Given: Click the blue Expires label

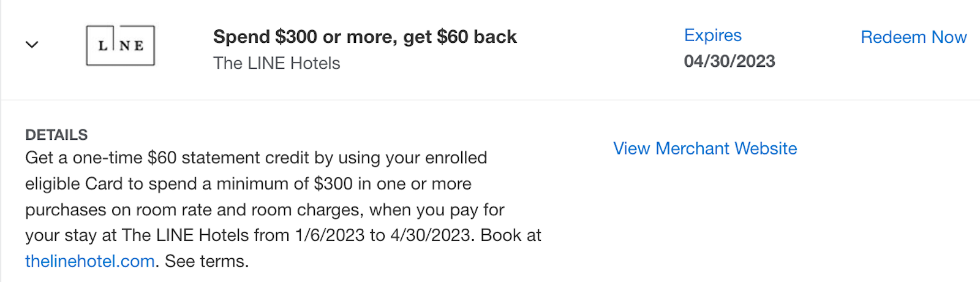Looking at the screenshot, I should coord(713,36).
